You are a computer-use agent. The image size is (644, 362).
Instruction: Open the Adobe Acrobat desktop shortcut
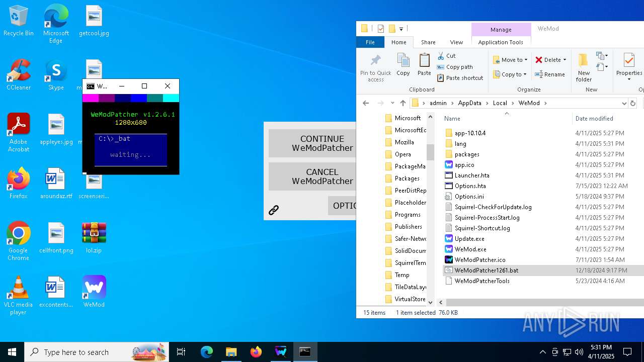tap(19, 133)
